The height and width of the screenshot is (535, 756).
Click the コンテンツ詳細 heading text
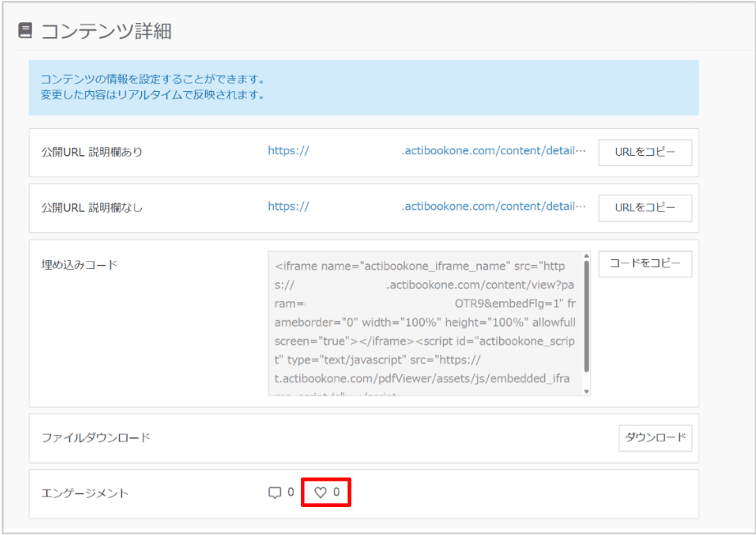pos(106,31)
